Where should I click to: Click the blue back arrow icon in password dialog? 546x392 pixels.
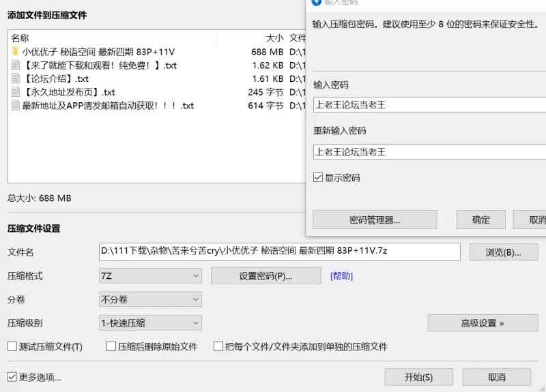point(317,2)
